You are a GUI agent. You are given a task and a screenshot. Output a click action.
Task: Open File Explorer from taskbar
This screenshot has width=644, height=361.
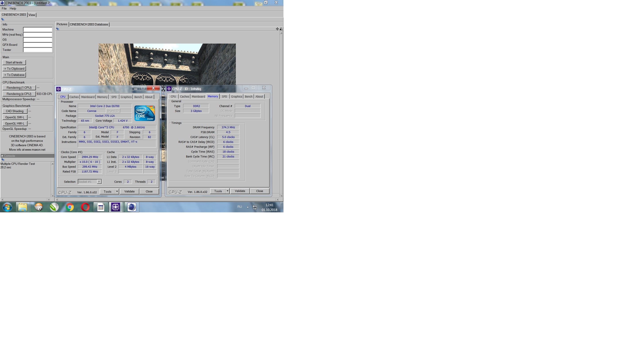[x=23, y=207]
